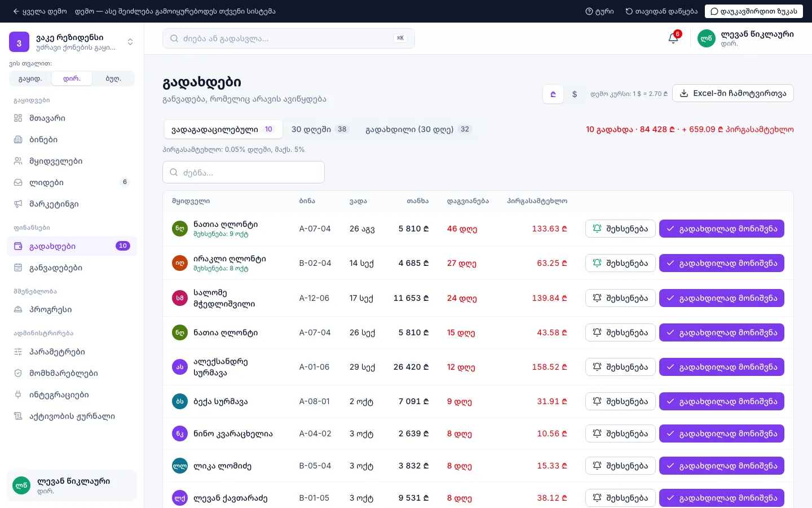Click Excel-ში ჩამოტვირთვა button
The image size is (812, 508).
coord(733,93)
